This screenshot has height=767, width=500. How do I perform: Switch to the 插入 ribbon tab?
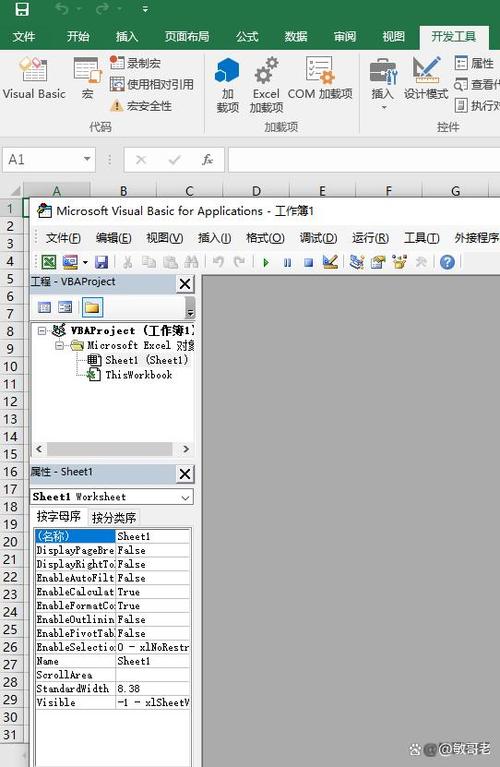click(127, 37)
